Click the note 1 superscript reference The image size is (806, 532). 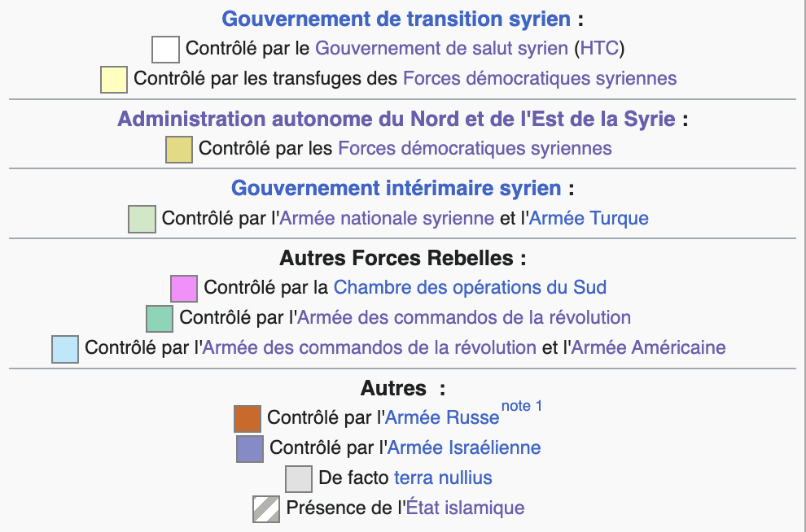coord(522,406)
